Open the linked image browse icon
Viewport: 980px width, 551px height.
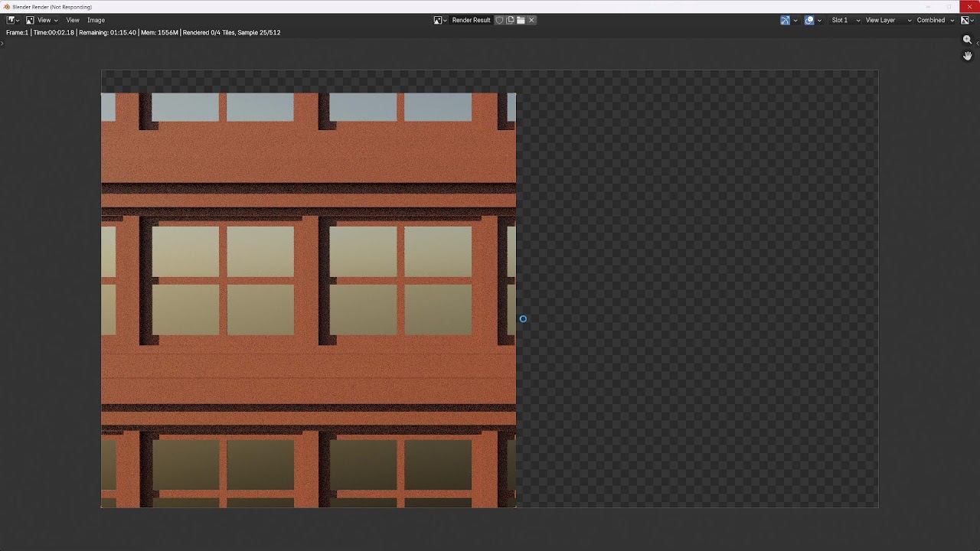(440, 20)
